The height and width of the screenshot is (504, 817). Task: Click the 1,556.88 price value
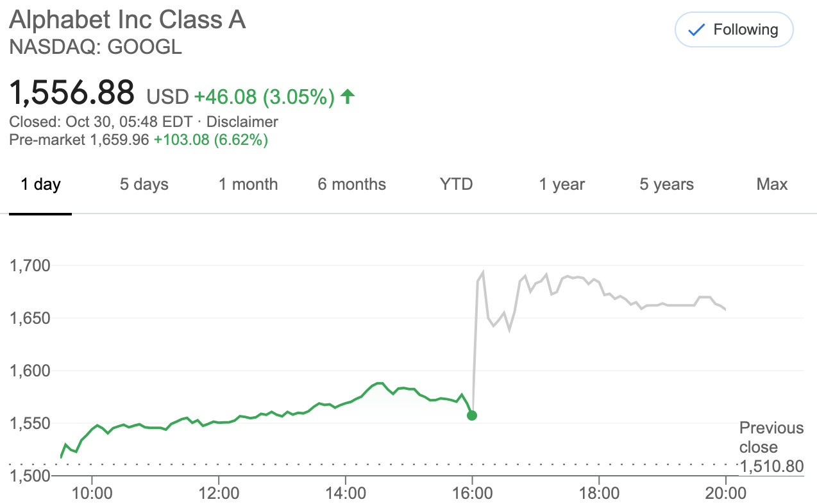point(72,93)
